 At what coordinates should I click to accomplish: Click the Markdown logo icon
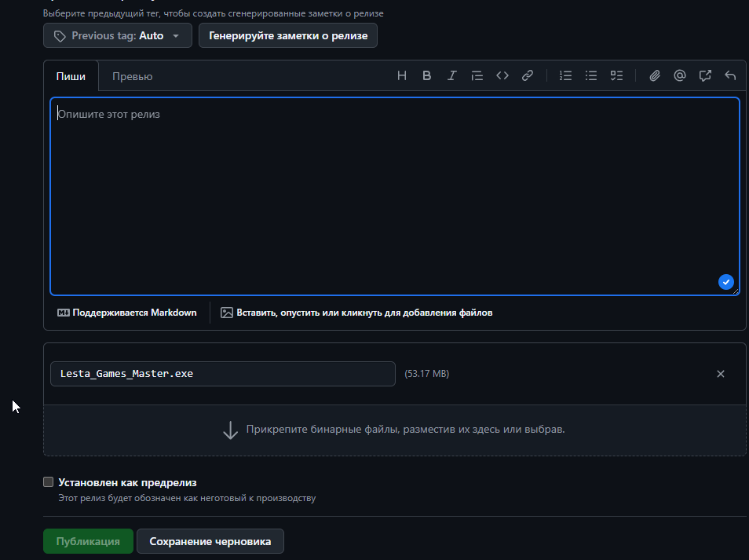click(x=63, y=313)
